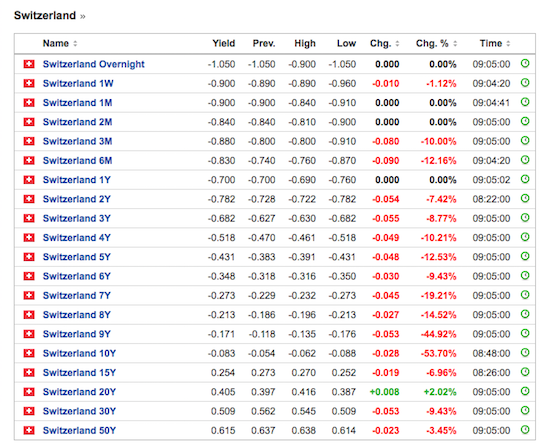The image size is (546, 447).
Task: Click the Yield column header
Action: pyautogui.click(x=224, y=44)
